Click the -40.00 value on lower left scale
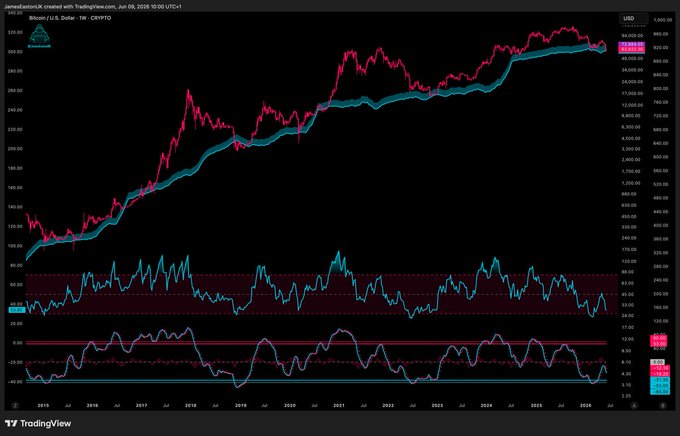This screenshot has height=436, width=680. [15, 382]
